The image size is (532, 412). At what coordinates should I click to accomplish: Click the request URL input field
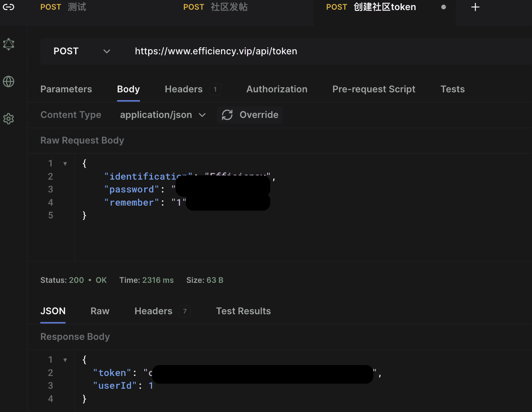(310, 51)
